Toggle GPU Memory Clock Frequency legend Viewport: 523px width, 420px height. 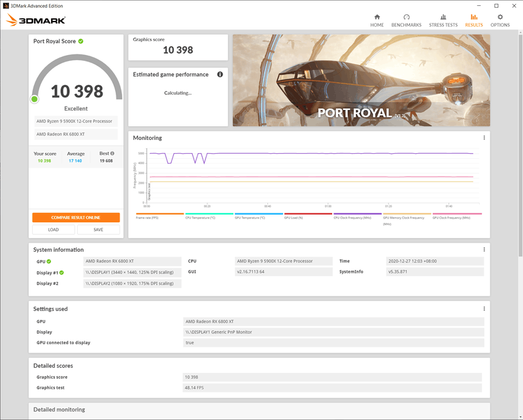407,219
